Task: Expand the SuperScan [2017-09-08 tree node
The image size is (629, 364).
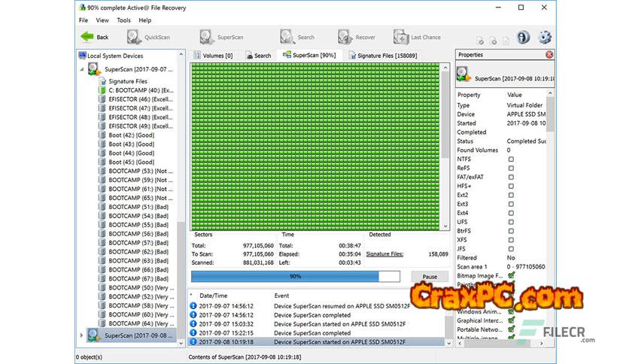Action: (81, 335)
